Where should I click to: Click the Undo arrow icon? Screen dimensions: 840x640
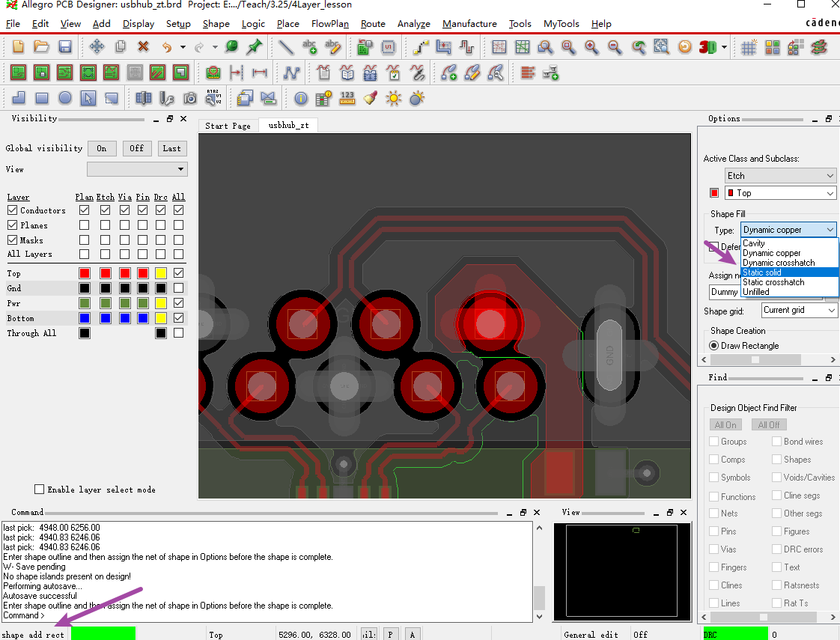point(167,47)
